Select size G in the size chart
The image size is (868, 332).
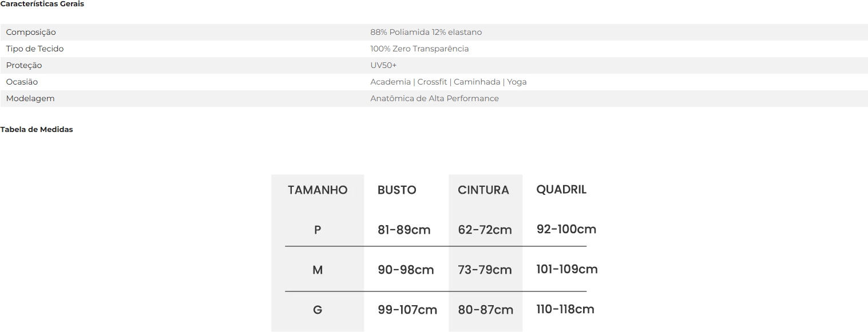[318, 310]
